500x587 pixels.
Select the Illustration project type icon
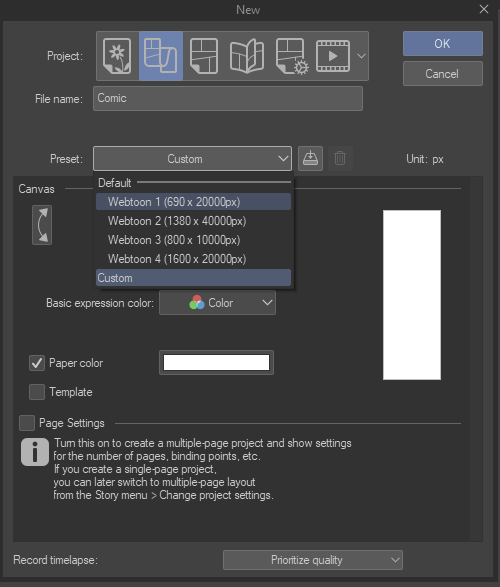(117, 56)
